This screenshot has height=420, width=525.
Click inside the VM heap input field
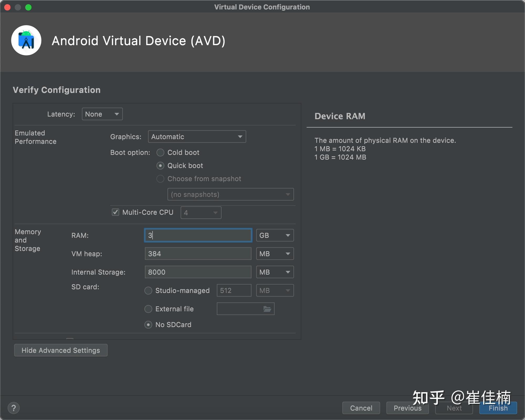click(198, 254)
